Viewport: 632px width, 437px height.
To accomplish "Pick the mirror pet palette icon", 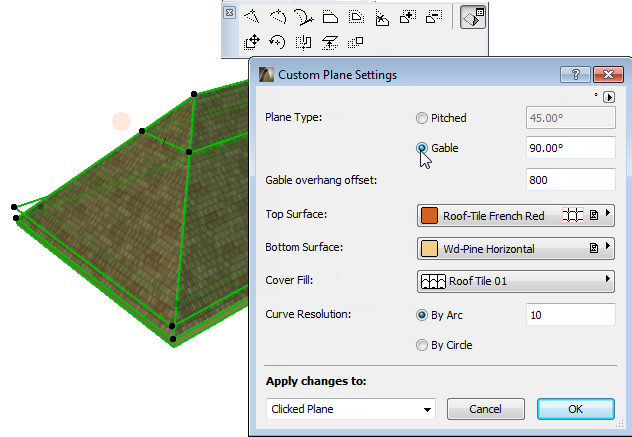I will tap(304, 42).
